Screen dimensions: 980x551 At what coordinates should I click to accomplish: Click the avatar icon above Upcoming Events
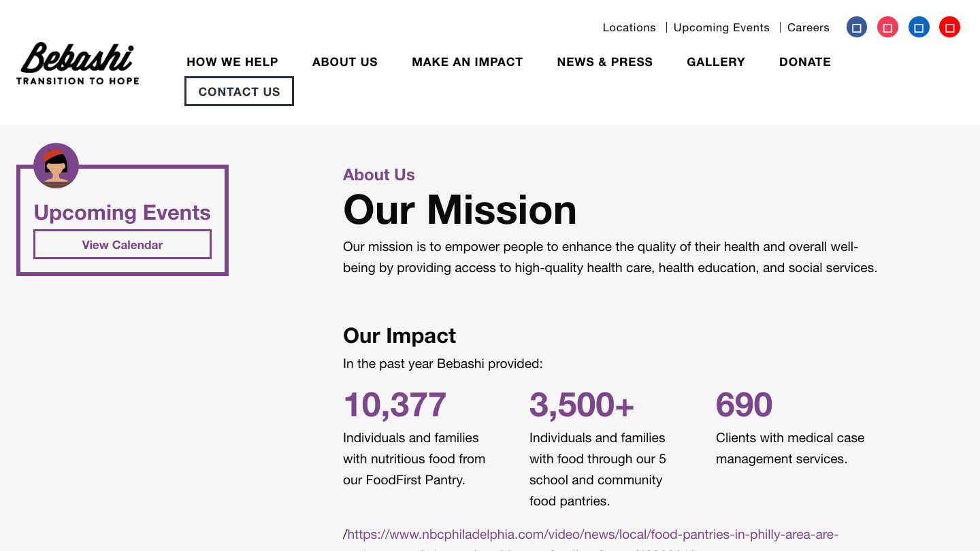coord(56,165)
